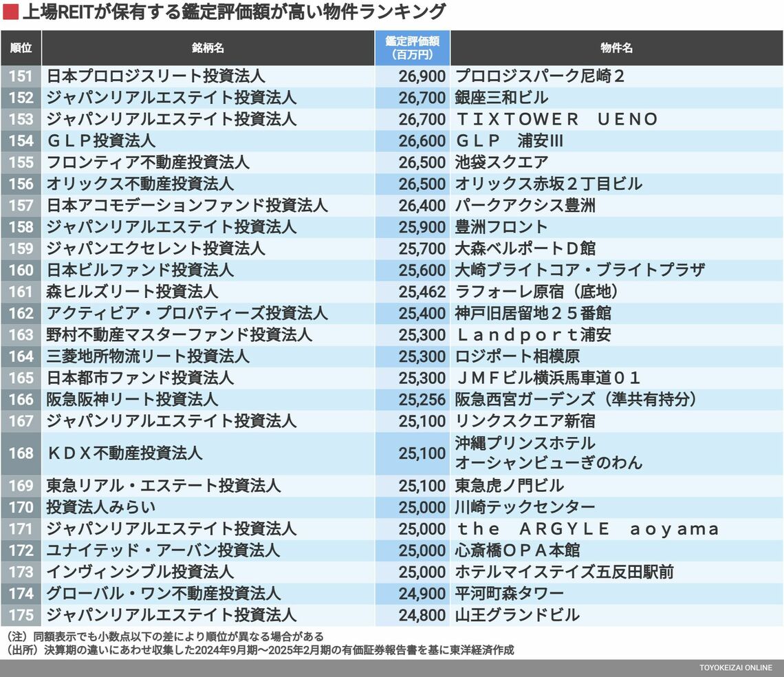Click the 順位 column header
The image size is (784, 677).
point(21,48)
